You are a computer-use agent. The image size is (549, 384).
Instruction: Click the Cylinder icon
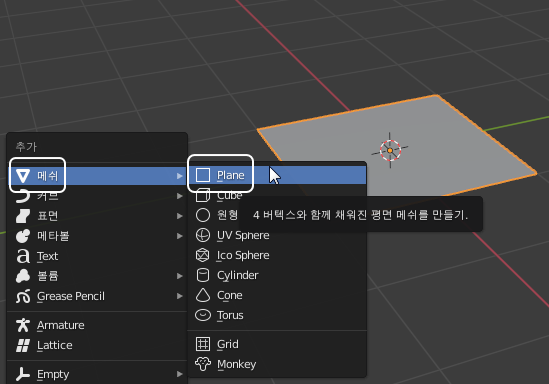(x=203, y=275)
